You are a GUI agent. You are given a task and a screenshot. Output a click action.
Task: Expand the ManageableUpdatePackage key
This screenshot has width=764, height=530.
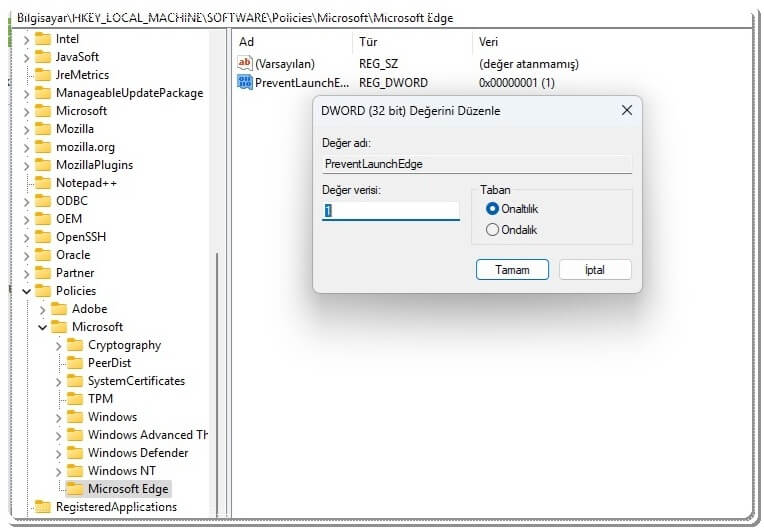26,94
